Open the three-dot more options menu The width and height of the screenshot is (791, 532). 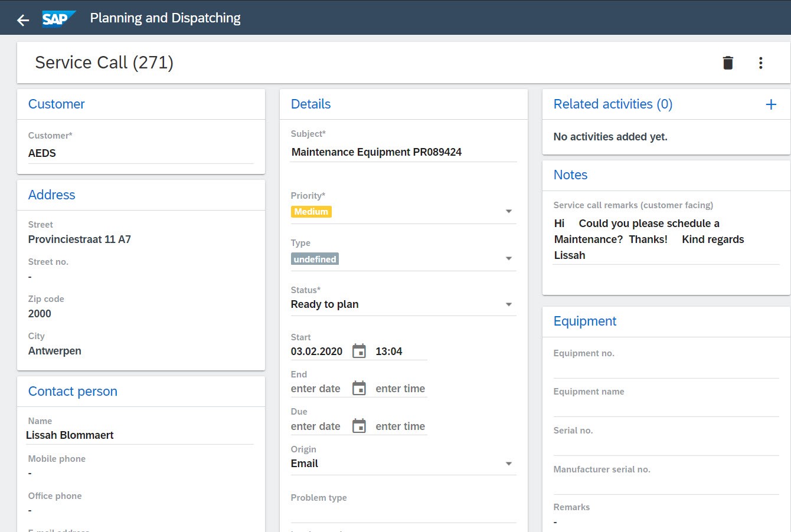tap(760, 63)
